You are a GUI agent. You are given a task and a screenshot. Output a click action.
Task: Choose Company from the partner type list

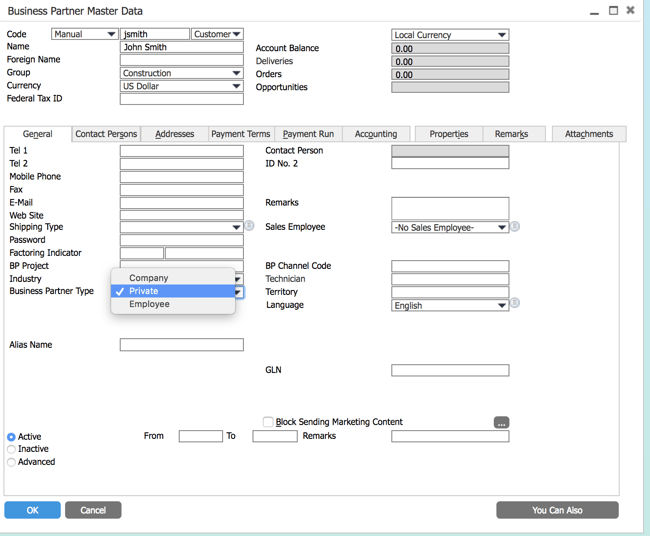pos(149,278)
